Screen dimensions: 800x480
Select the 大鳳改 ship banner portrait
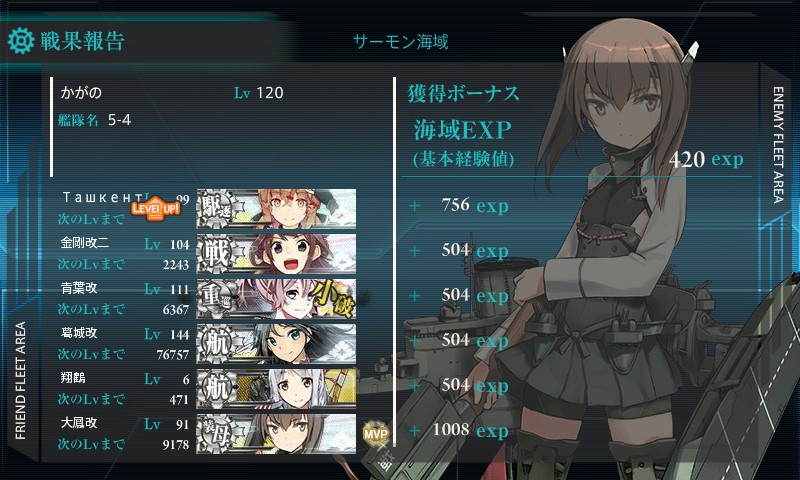(276, 433)
